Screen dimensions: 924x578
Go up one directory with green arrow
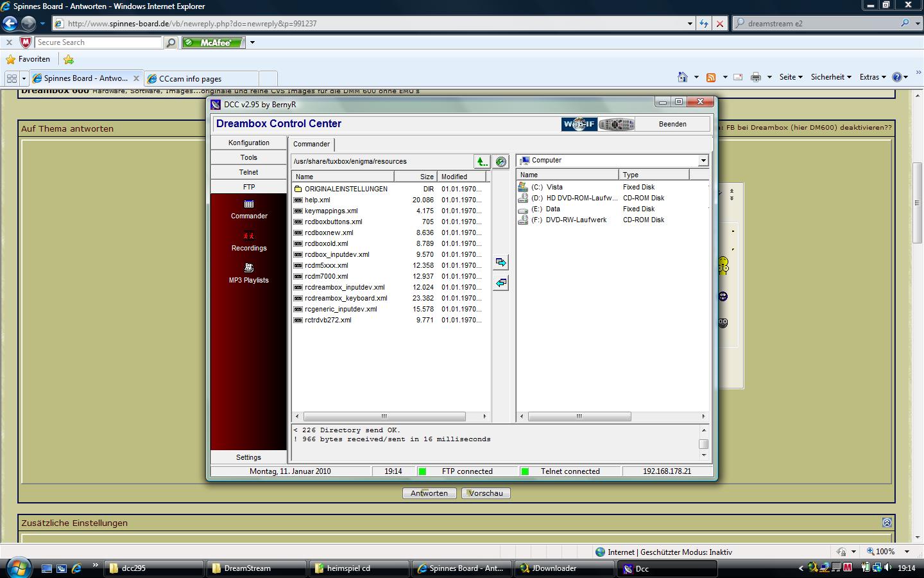tap(481, 162)
